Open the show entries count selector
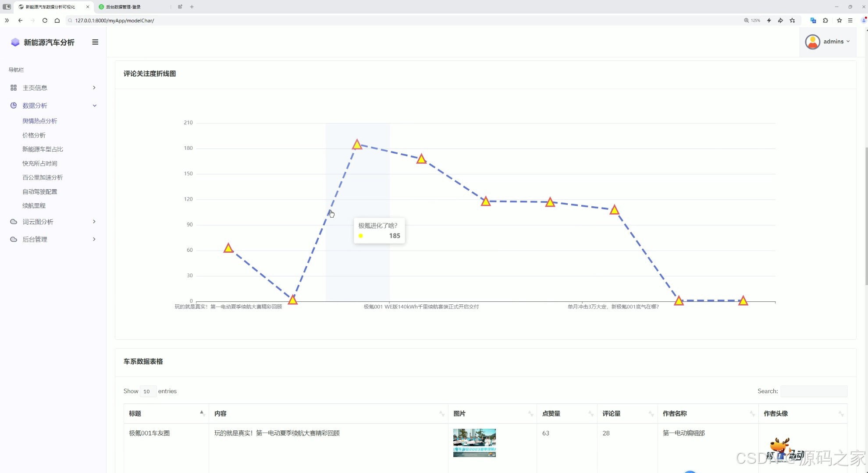Viewport: 868px width, 473px height. pos(148,392)
